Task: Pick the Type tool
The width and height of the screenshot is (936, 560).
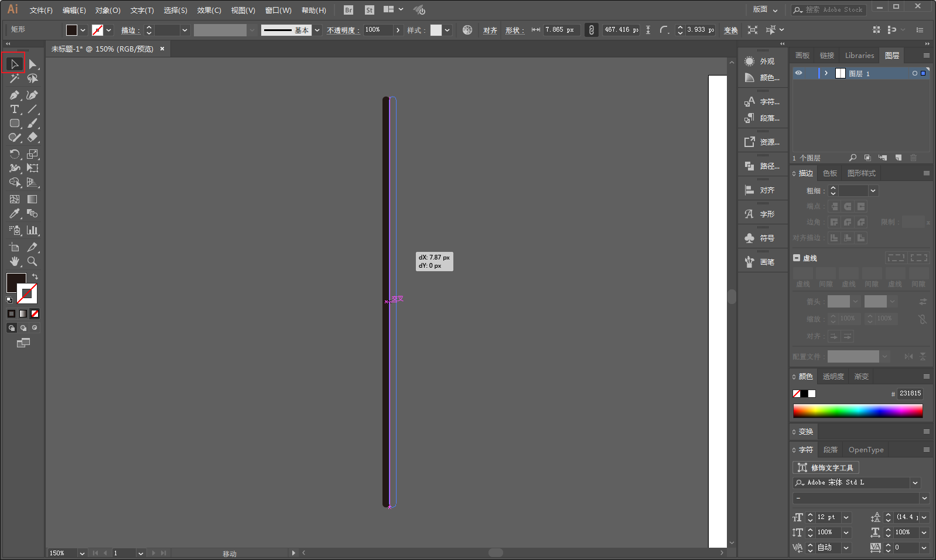Action: [x=14, y=110]
